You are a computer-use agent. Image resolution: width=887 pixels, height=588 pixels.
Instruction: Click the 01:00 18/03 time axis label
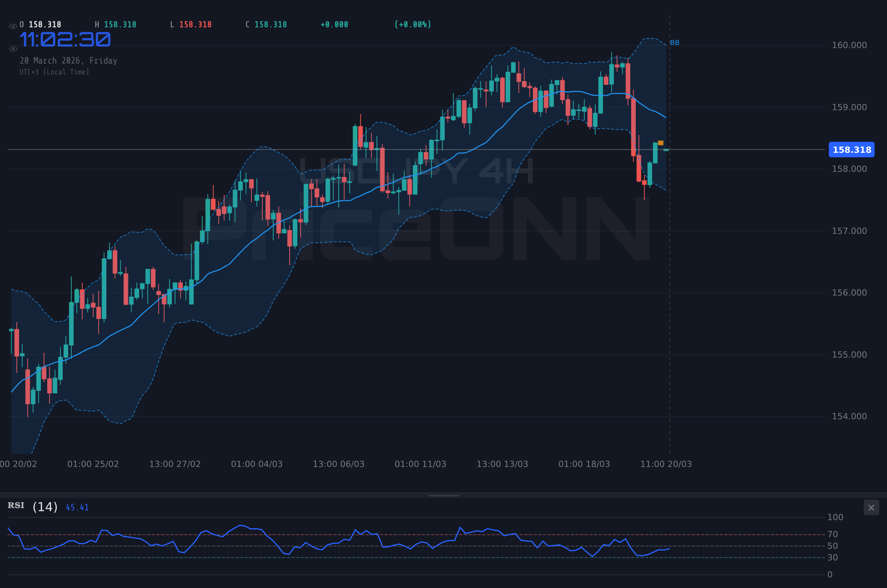(584, 464)
